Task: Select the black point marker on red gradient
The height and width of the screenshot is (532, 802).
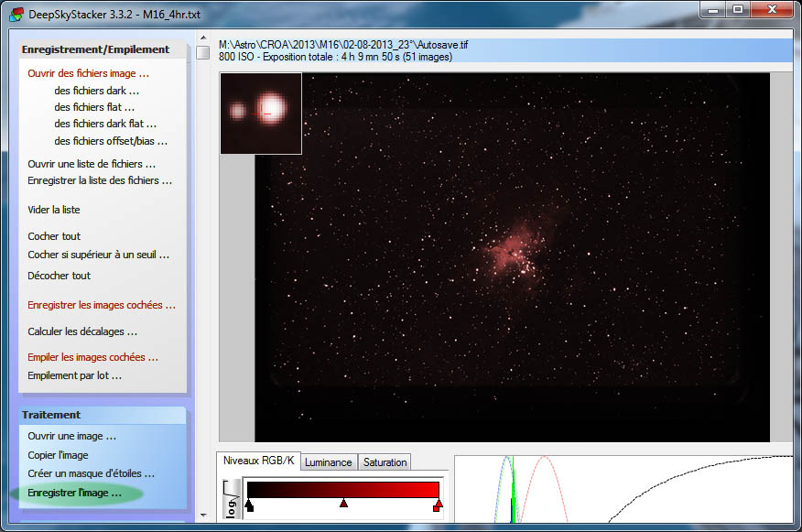Action: (x=249, y=505)
